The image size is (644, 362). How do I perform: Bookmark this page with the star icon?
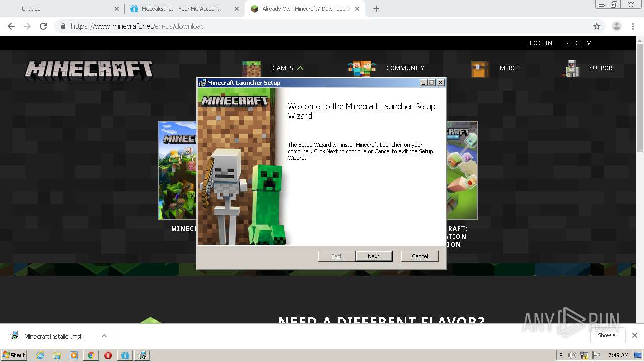[597, 26]
